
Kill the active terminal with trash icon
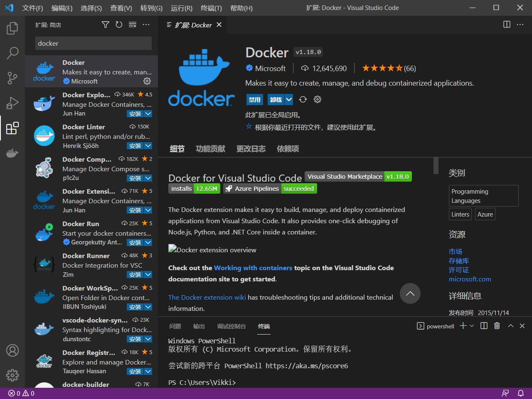tap(497, 326)
